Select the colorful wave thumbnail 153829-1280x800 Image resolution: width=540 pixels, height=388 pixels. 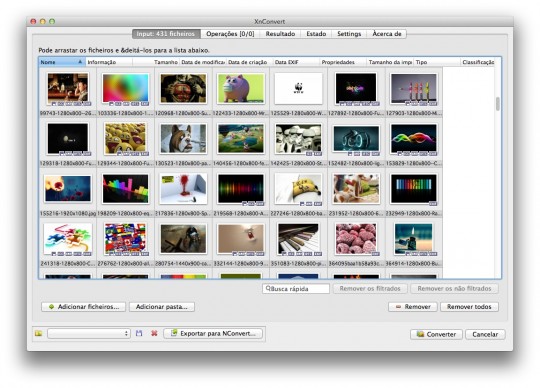[414, 138]
